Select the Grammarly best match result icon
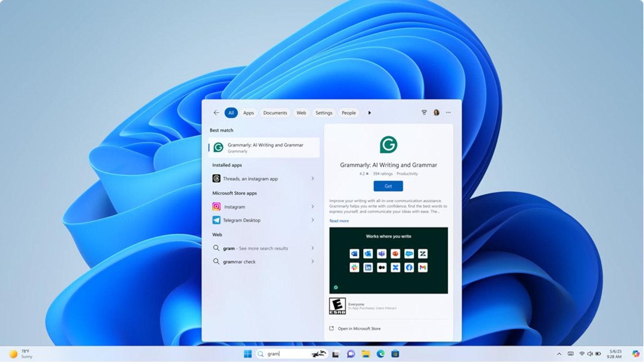The width and height of the screenshot is (644, 362). 218,147
